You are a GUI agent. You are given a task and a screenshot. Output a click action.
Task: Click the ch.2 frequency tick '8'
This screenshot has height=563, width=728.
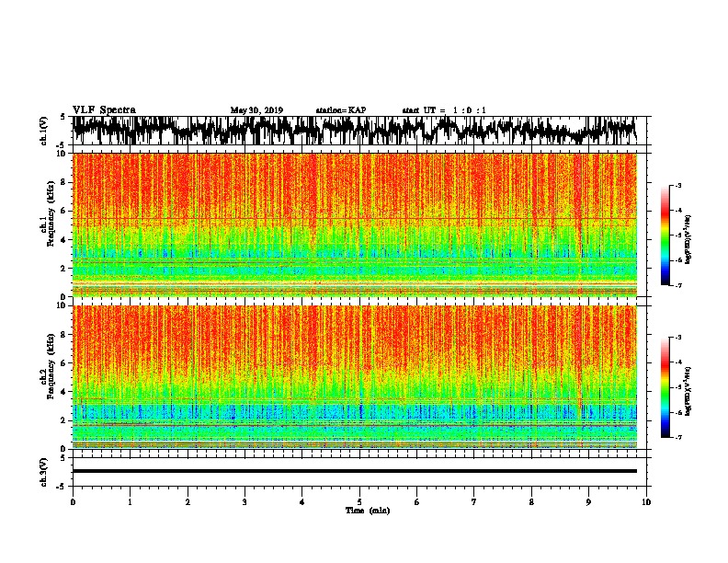(x=64, y=335)
